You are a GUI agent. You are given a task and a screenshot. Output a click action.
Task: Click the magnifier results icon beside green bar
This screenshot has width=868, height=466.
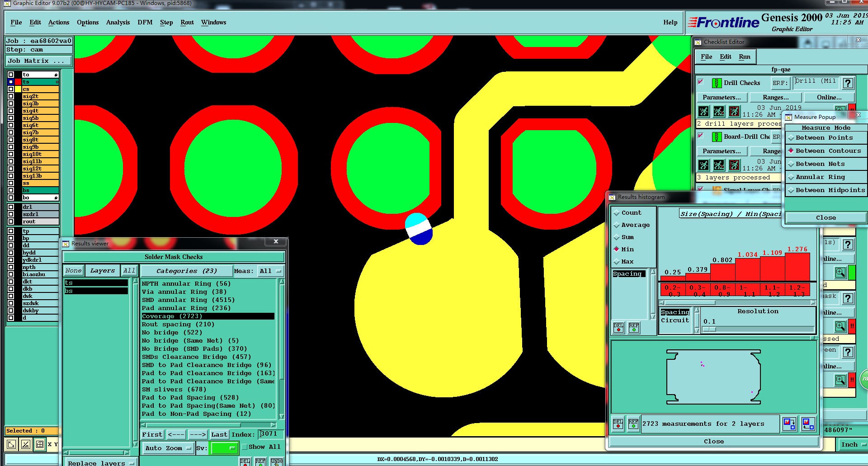pos(840,273)
